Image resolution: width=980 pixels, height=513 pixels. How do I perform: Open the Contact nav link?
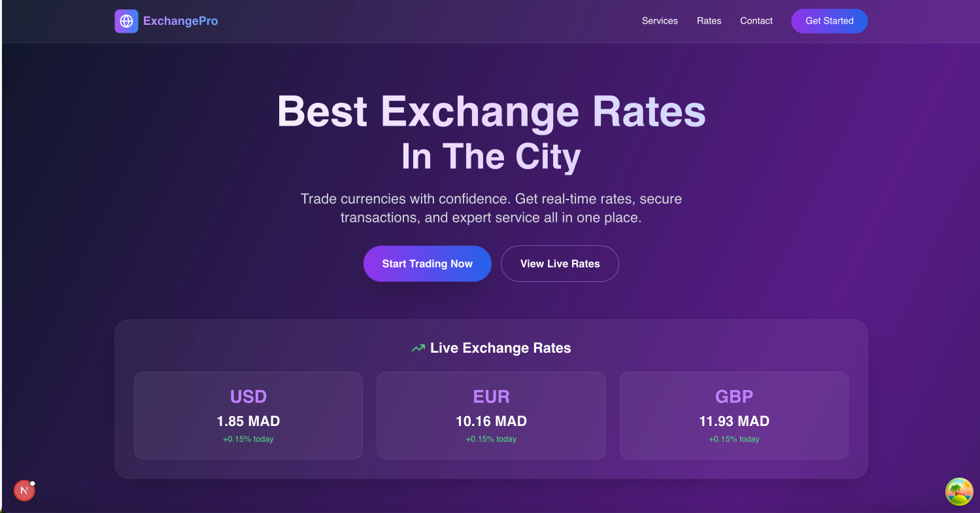tap(756, 21)
